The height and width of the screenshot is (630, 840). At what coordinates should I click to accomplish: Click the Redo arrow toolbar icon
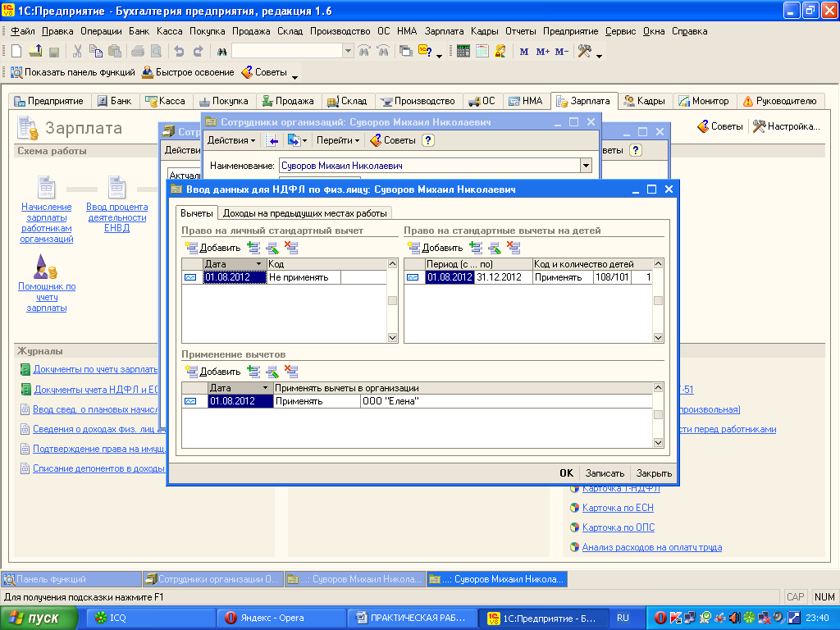198,52
